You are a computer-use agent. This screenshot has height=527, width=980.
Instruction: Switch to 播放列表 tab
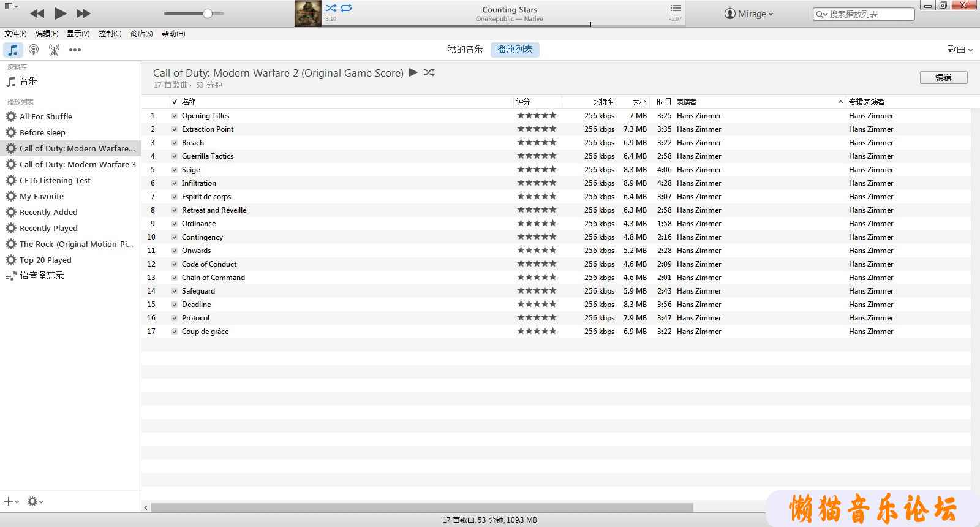[514, 50]
